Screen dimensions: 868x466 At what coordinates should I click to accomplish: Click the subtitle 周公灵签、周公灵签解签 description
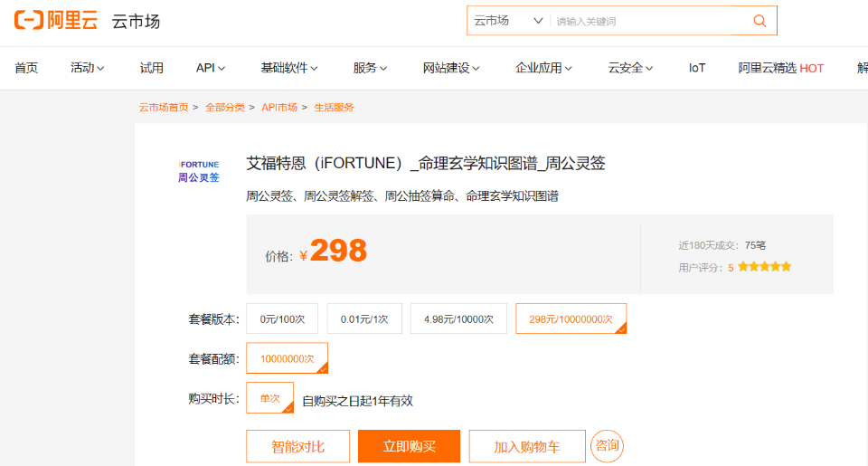402,196
